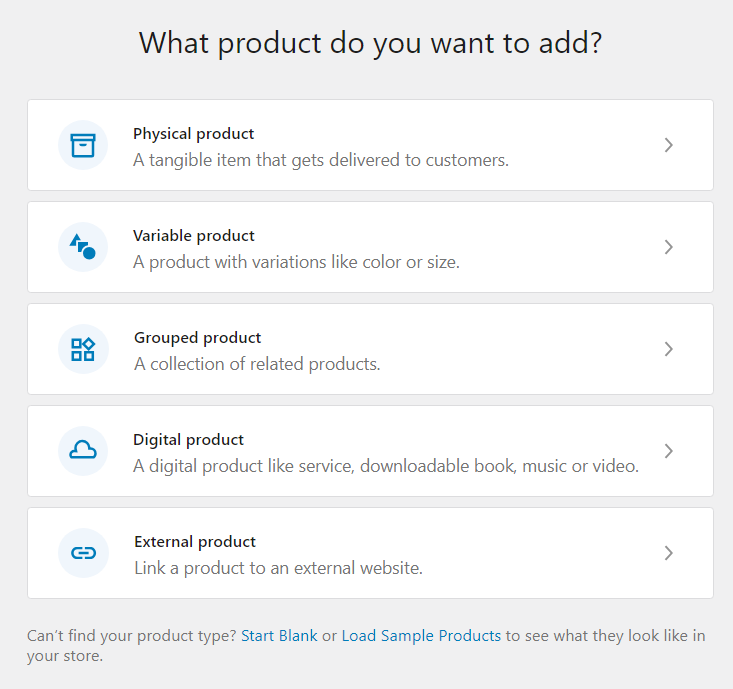Image resolution: width=733 pixels, height=689 pixels.
Task: Open the Grouped product row chevron
Action: coord(669,349)
